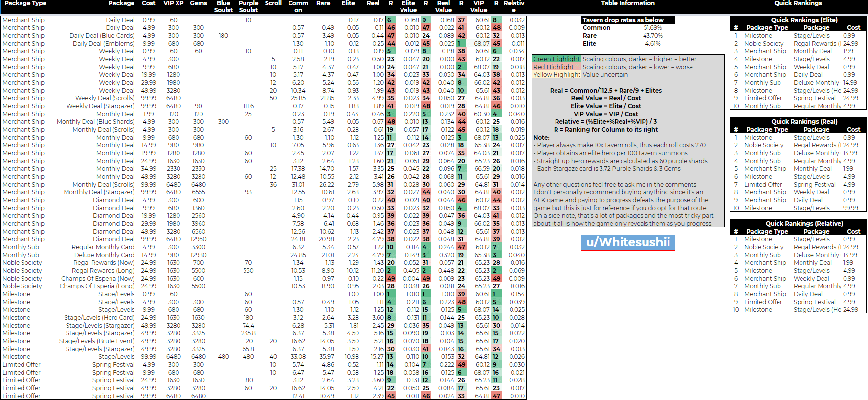Click the Relative value "0.154"

coord(517,294)
